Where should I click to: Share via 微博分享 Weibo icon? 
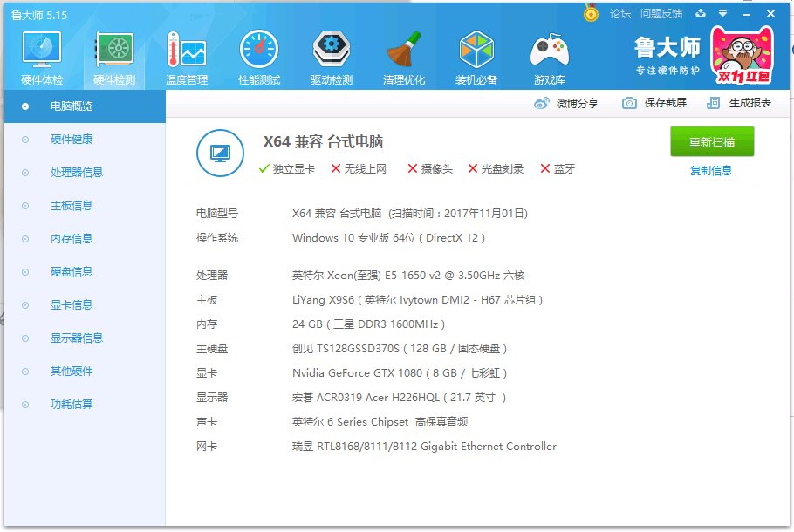point(565,103)
